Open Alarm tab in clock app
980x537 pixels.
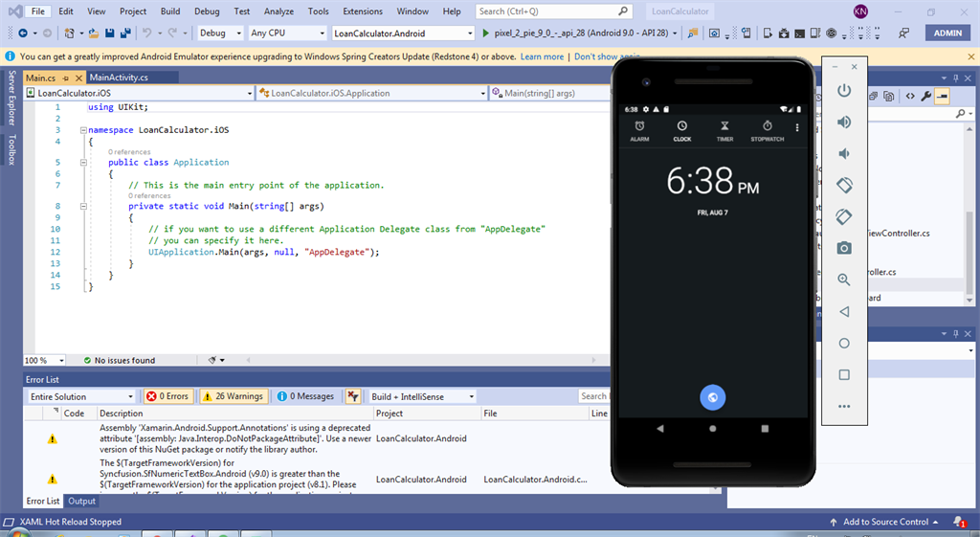pyautogui.click(x=639, y=130)
